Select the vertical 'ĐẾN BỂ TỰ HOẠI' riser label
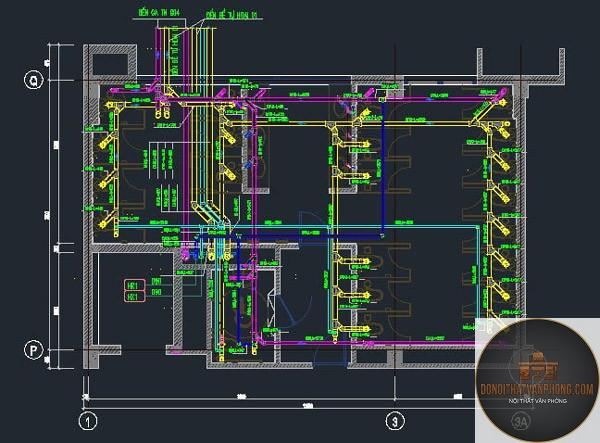Viewport: 600px width, 443px height. coord(175,50)
